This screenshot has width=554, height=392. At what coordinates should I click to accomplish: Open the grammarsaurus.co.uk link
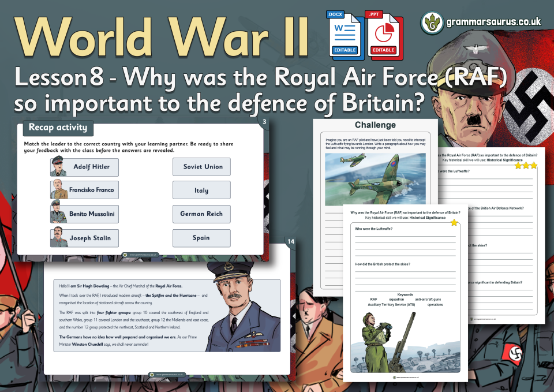tap(494, 21)
